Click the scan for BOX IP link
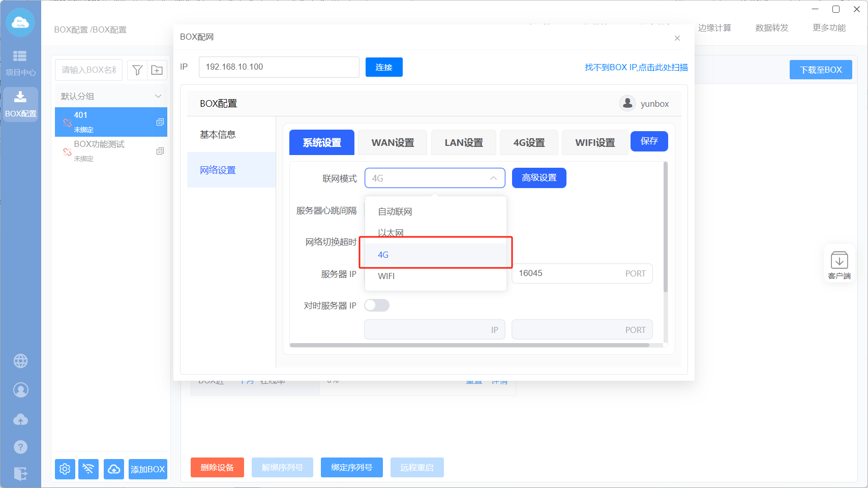This screenshot has height=488, width=868. point(636,67)
